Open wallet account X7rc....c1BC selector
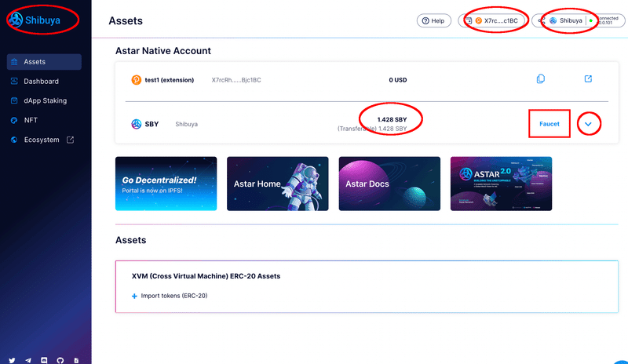 pos(492,20)
